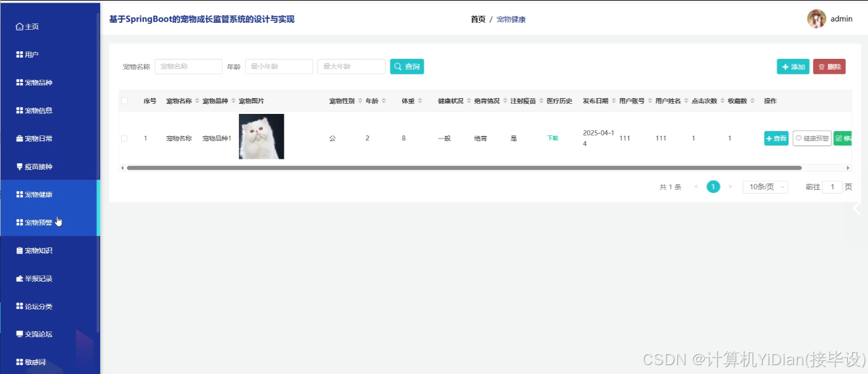
Task: Click the white cat photo thumbnail
Action: pos(261,136)
